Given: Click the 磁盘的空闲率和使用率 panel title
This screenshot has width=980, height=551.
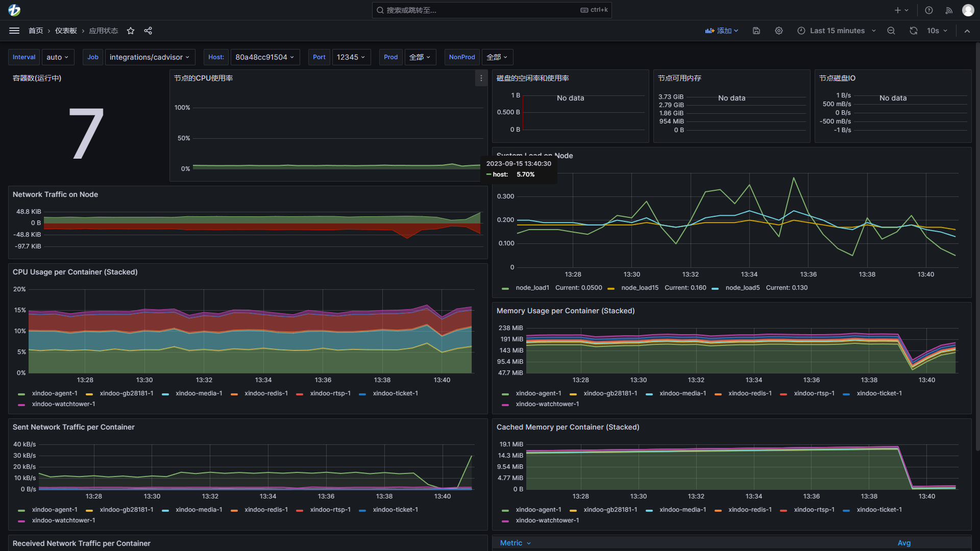Looking at the screenshot, I should pos(532,78).
